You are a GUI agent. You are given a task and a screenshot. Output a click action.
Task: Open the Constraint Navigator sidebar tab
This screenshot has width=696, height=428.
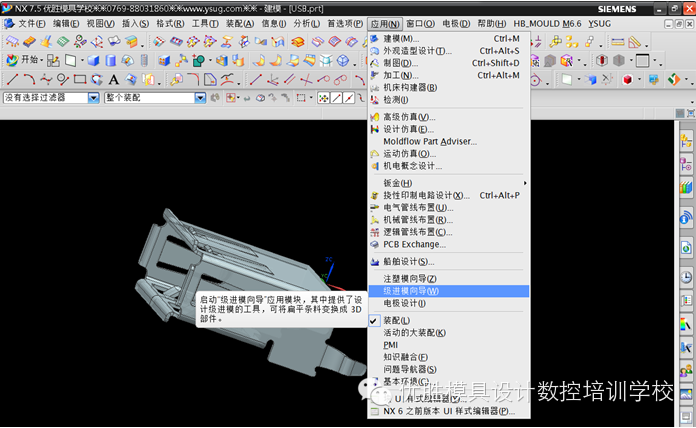[x=686, y=164]
